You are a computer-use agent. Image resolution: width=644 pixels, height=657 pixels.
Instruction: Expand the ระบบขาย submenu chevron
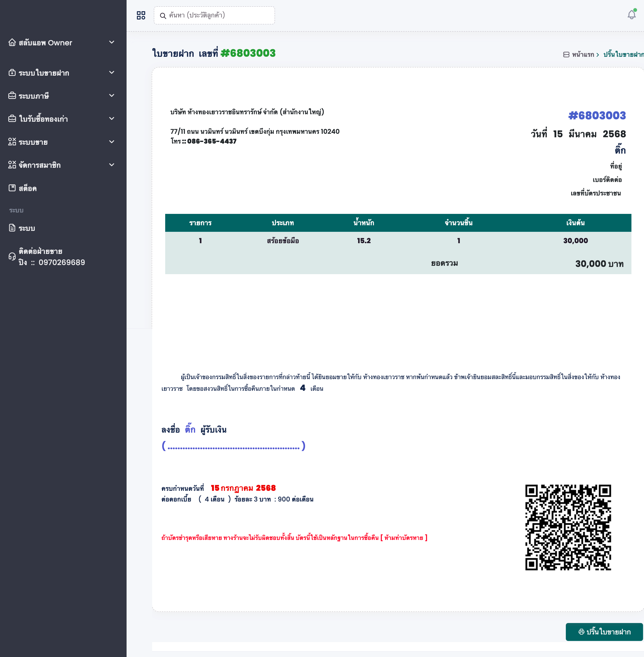[112, 142]
